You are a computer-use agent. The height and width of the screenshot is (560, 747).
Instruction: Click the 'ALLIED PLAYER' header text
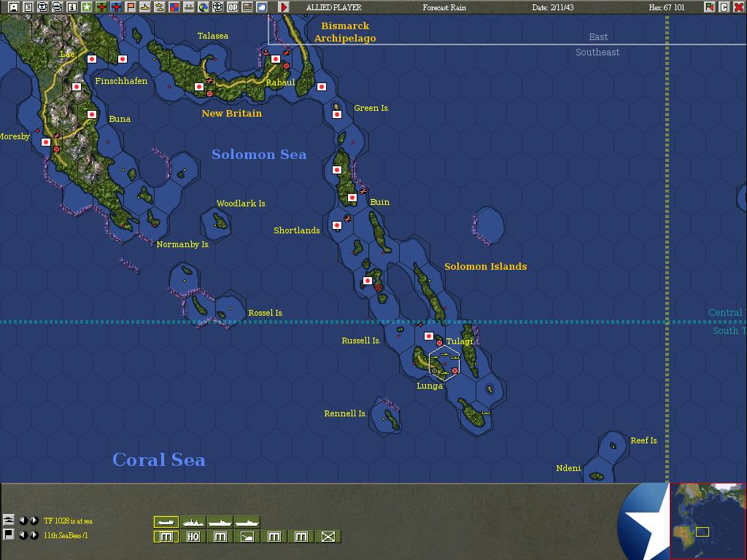click(334, 7)
